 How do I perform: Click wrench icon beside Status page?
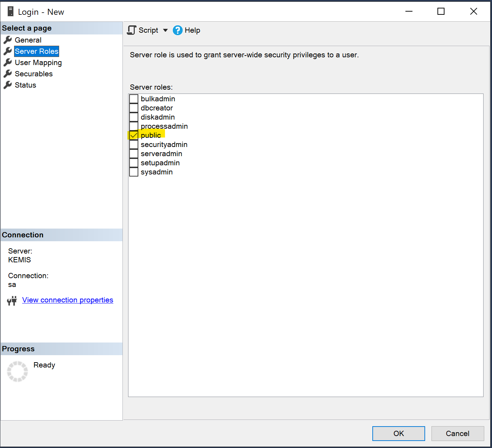[8, 85]
